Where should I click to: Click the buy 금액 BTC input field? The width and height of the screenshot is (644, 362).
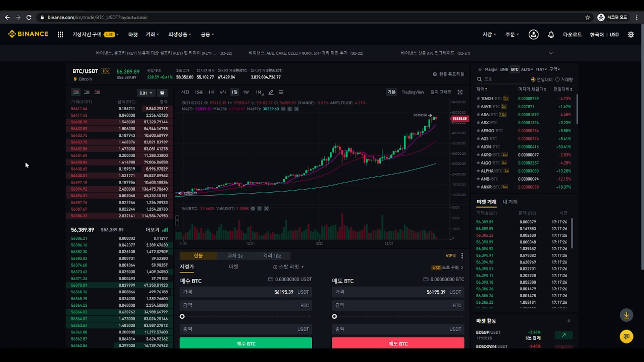click(246, 305)
